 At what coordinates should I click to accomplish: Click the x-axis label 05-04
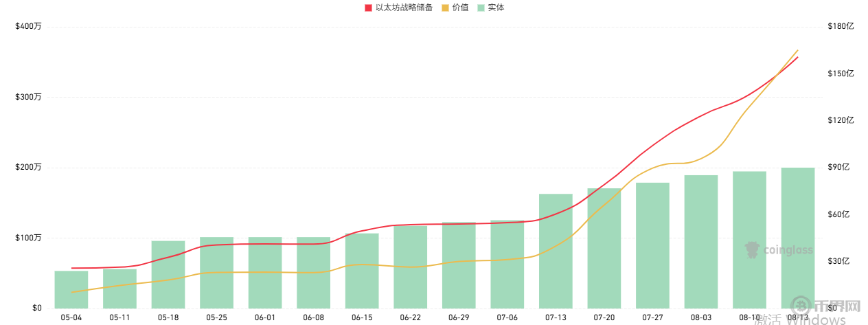click(71, 317)
